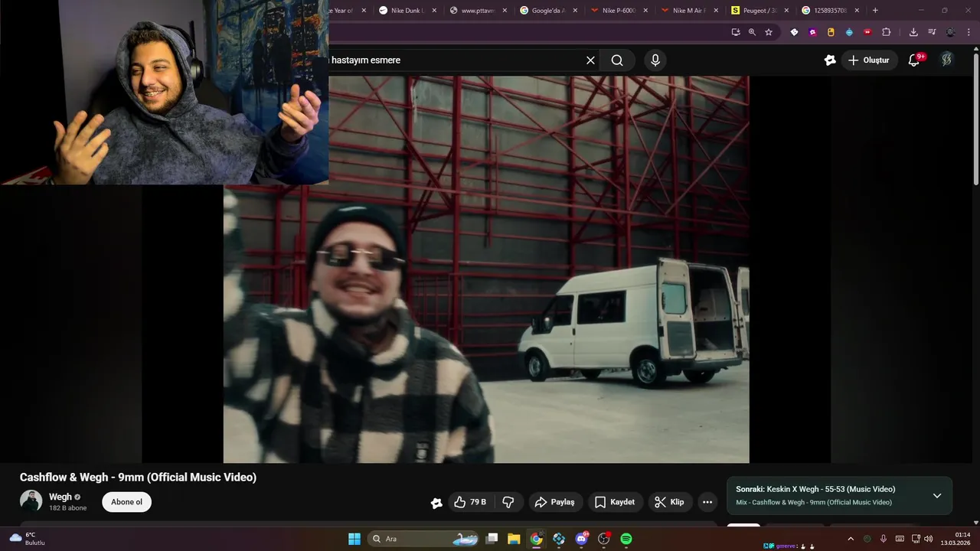Click Sonraki: Keskin X Wegh - 55-53 text
Screen dimensions: 980x551
tap(815, 489)
